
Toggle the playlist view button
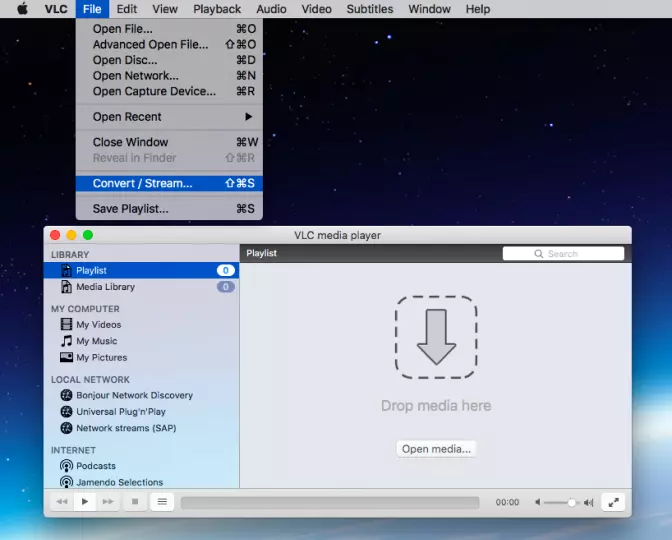[162, 502]
